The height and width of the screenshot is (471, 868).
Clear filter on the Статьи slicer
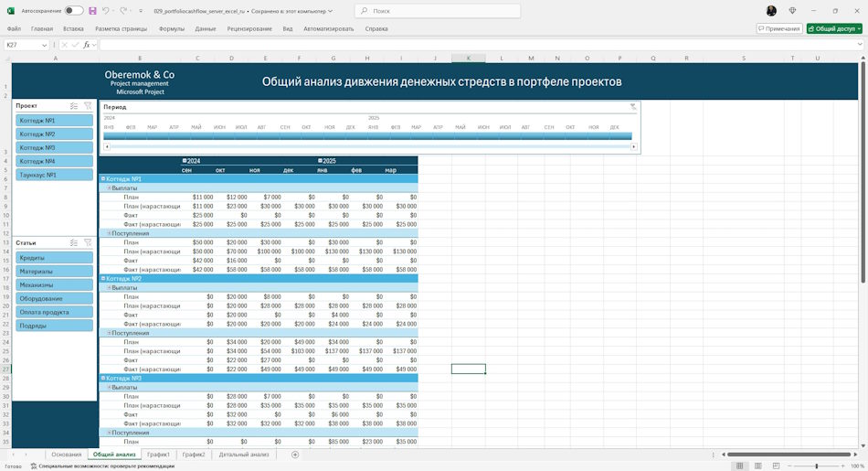pyautogui.click(x=88, y=242)
